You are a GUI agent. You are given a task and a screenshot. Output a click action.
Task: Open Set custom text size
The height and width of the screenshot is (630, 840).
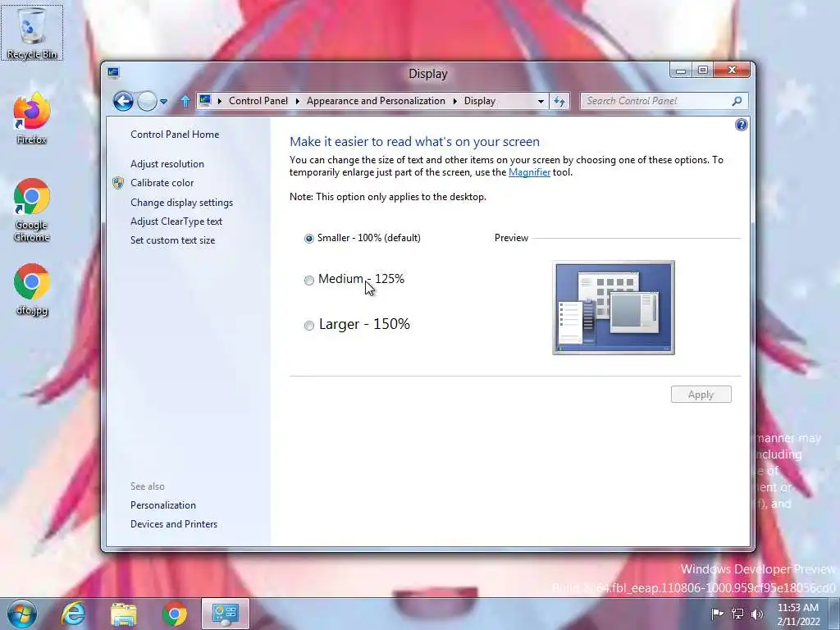tap(172, 240)
